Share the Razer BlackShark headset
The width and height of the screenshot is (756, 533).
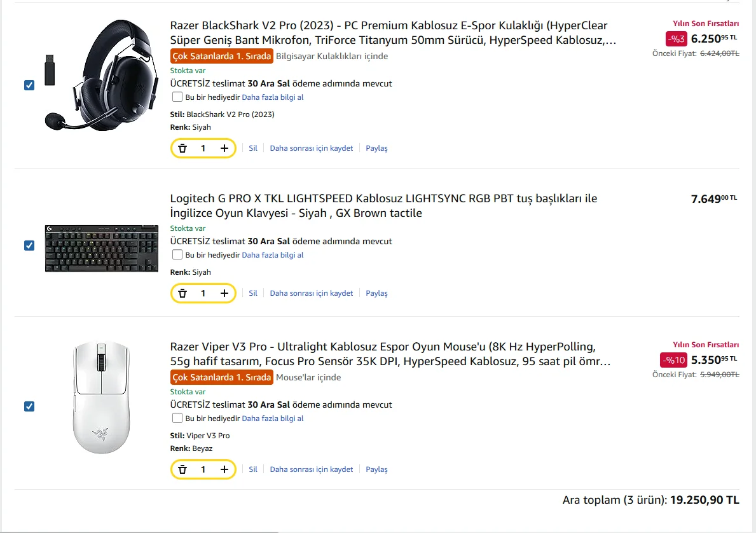tap(376, 148)
